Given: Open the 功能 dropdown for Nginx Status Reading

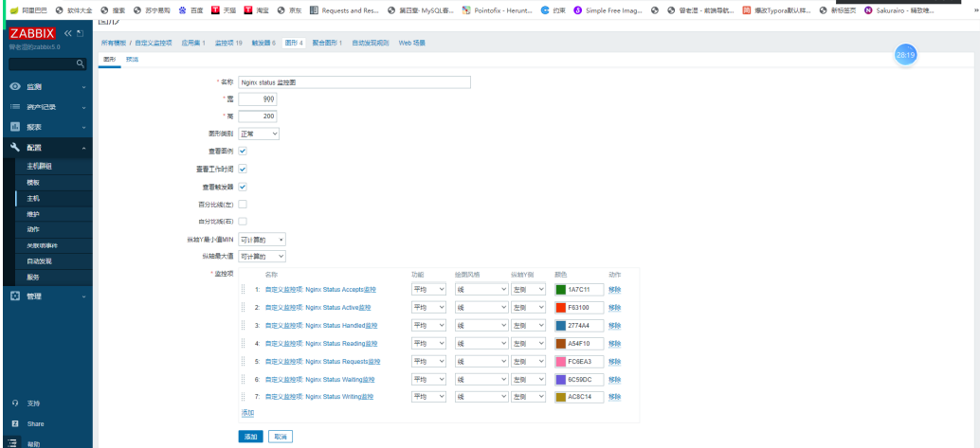Looking at the screenshot, I should pyautogui.click(x=428, y=343).
